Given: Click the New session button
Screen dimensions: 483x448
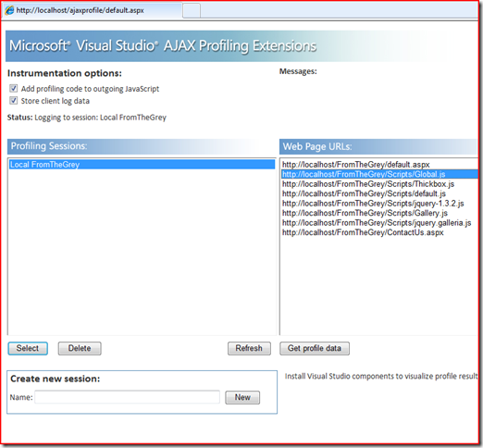Looking at the screenshot, I should (x=242, y=397).
